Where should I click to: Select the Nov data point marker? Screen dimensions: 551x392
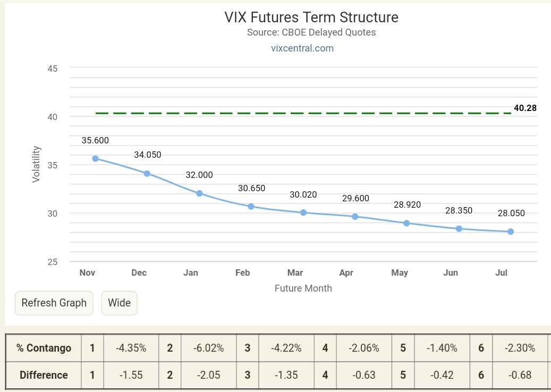pos(95,158)
